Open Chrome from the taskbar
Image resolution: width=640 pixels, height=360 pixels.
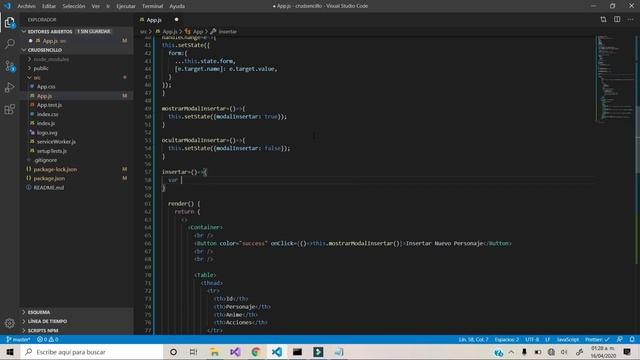point(256,352)
